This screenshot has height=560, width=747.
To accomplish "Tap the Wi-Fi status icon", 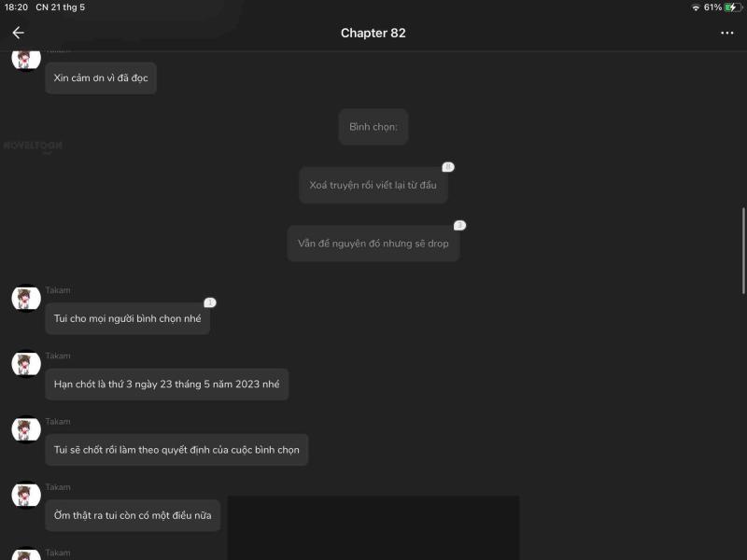I will point(696,7).
